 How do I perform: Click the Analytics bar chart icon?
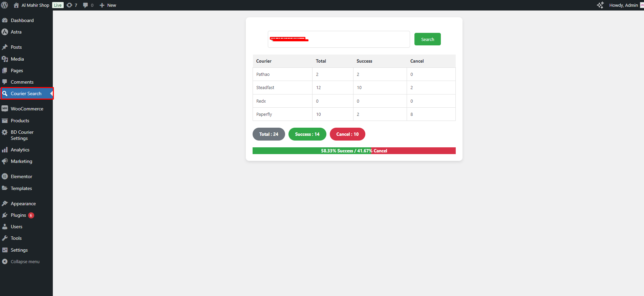point(5,150)
